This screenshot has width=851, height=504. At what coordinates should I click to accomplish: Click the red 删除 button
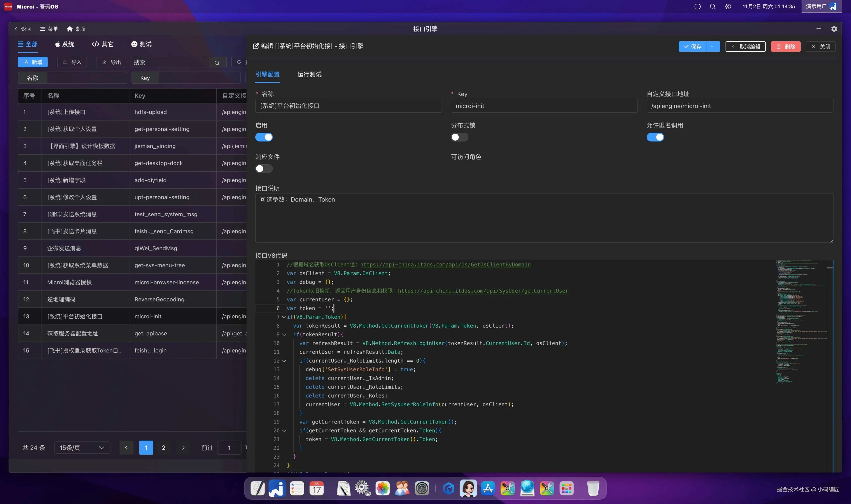pyautogui.click(x=785, y=47)
